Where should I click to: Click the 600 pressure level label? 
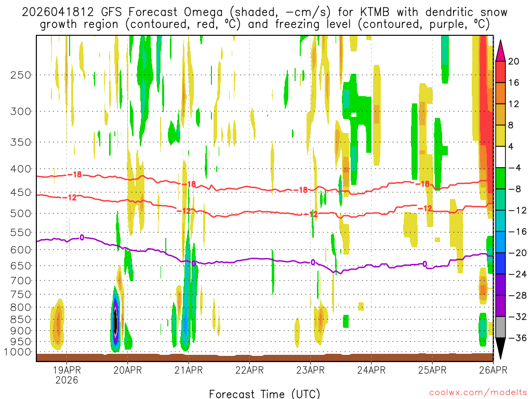point(21,250)
